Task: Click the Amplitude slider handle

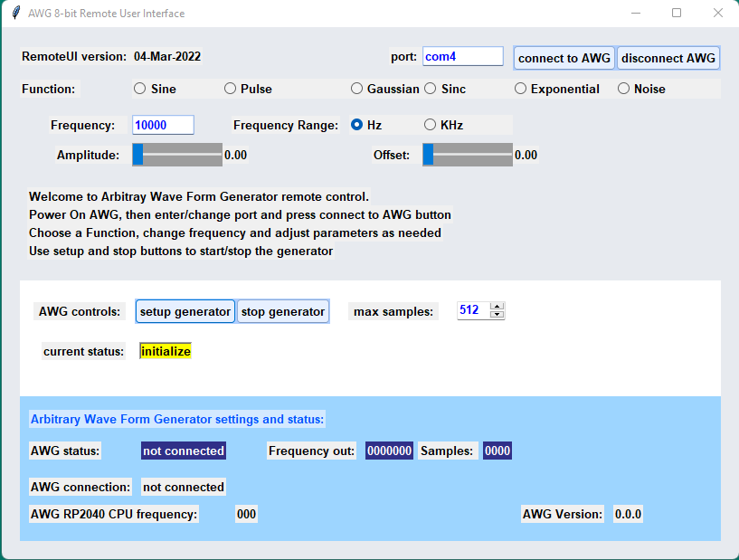Action: 137,155
